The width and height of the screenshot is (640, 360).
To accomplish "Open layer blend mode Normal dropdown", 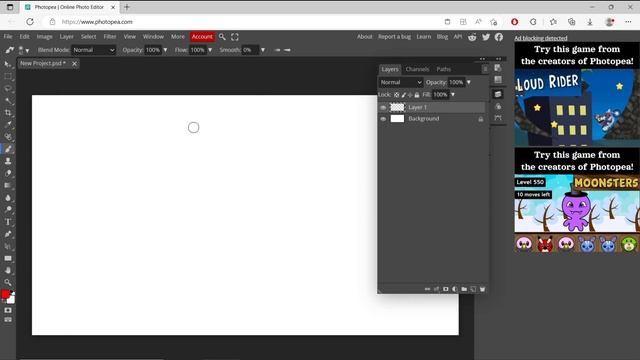I will coord(400,82).
